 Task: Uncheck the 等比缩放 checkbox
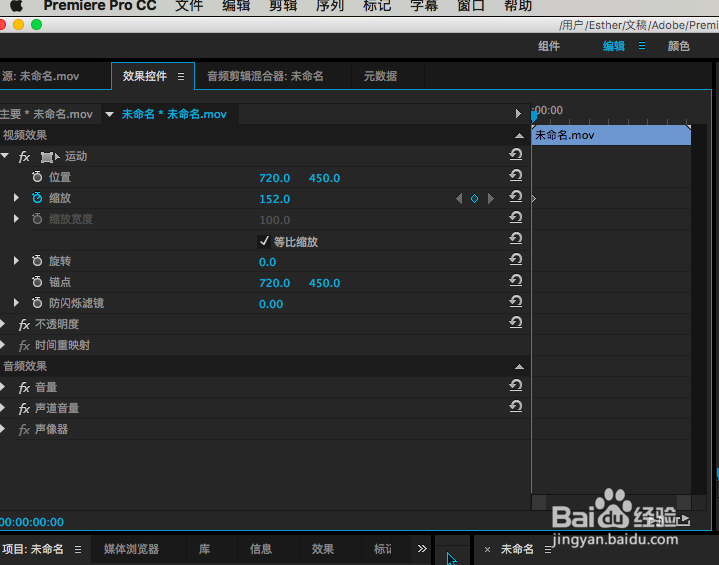tap(264, 241)
